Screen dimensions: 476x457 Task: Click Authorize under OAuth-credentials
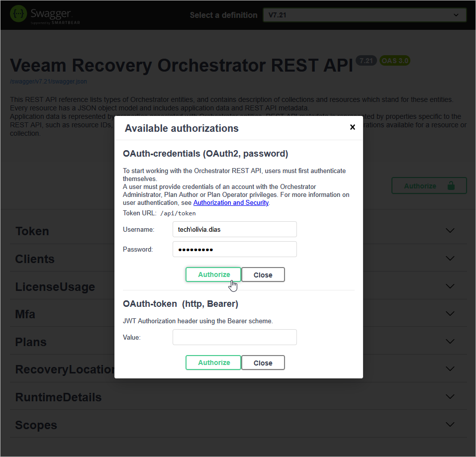click(x=213, y=274)
